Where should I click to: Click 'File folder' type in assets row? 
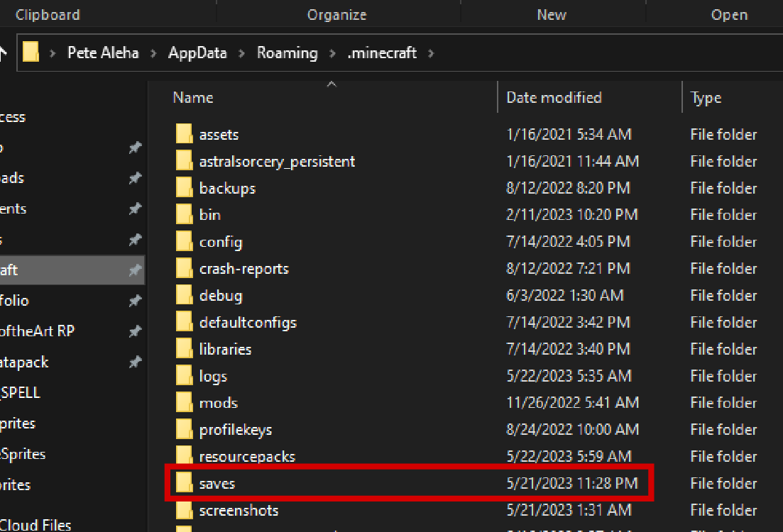coord(723,134)
